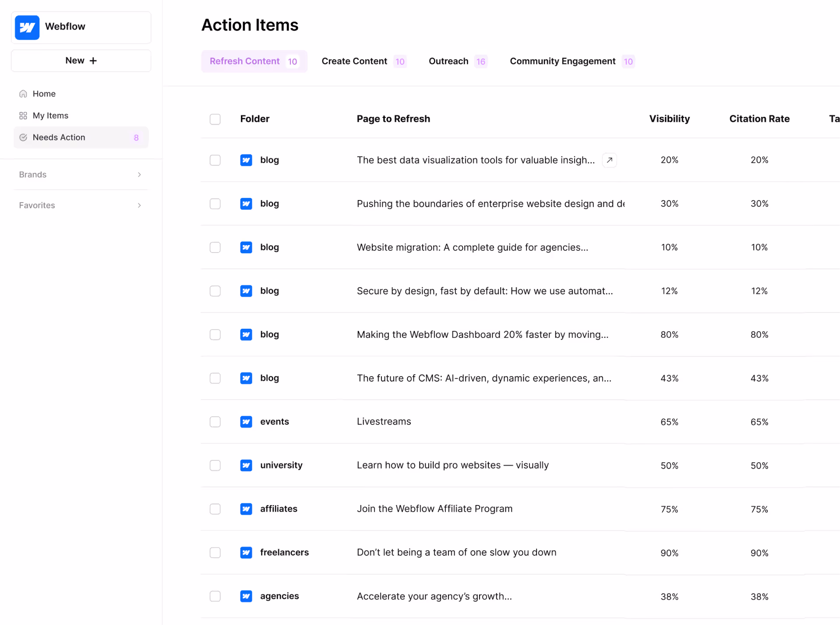
Task: Check the data visualization tools row
Action: [215, 160]
